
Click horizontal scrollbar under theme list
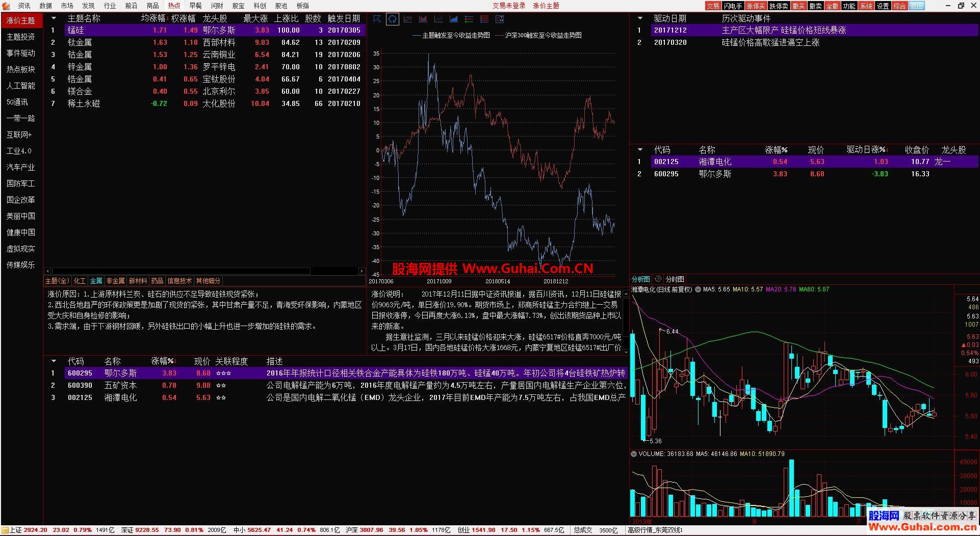181,271
